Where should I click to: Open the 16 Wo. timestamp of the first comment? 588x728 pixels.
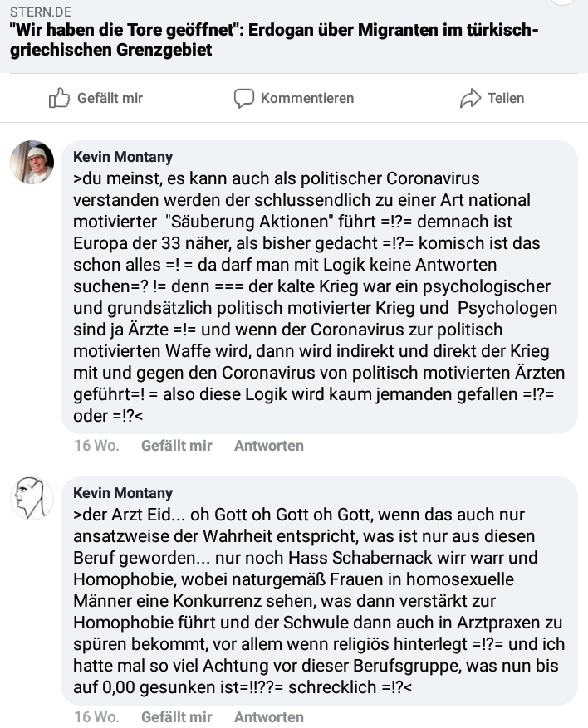(x=96, y=446)
